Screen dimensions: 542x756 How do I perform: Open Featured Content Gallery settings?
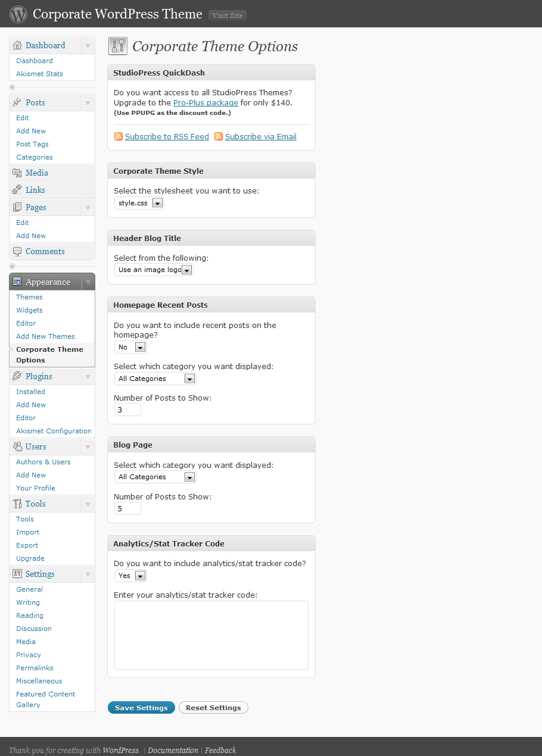click(x=45, y=699)
